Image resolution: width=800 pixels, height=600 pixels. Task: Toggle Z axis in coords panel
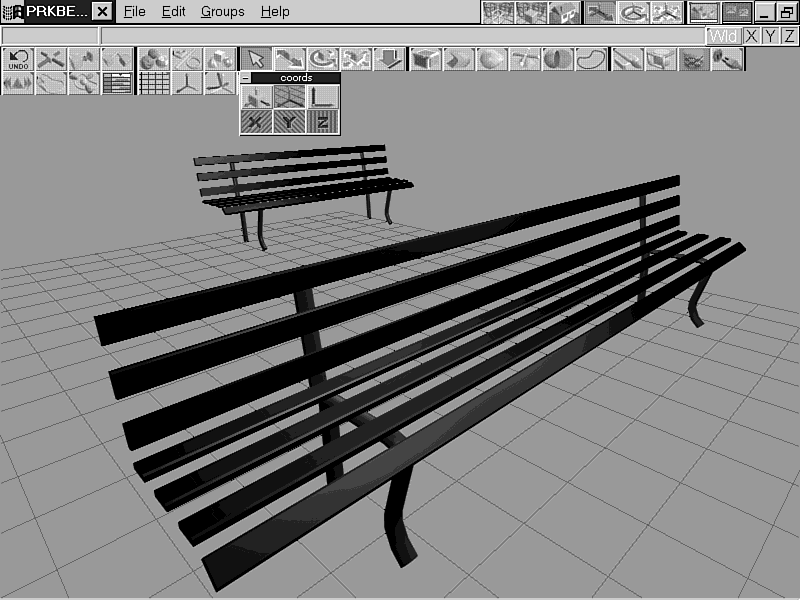click(323, 121)
